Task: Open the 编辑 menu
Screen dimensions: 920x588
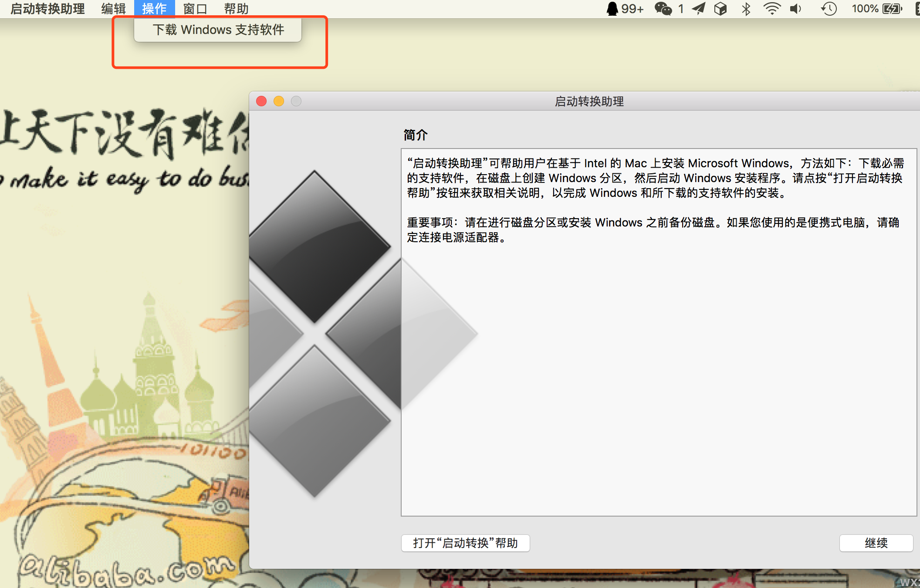Action: (113, 9)
